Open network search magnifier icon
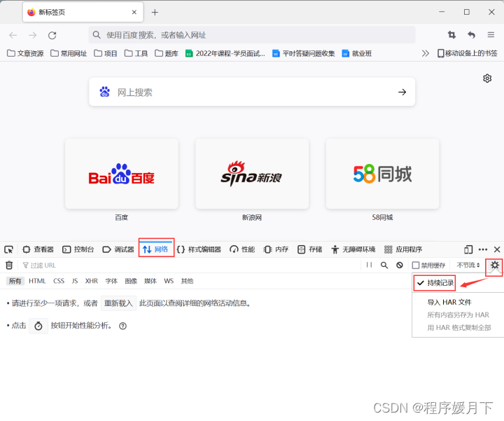The image size is (504, 421). [x=384, y=265]
